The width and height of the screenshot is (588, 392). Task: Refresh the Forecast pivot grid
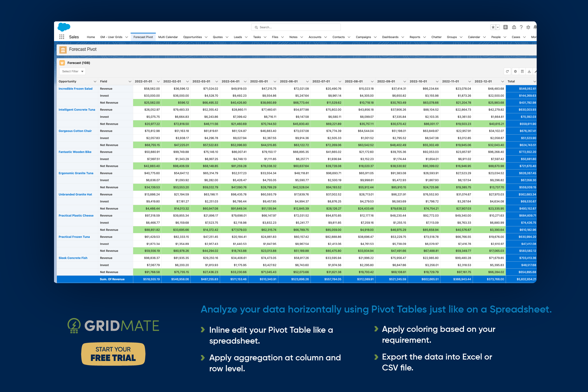pos(507,71)
